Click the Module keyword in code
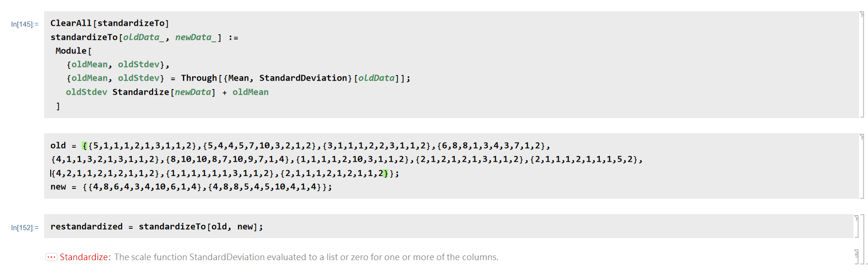This screenshot has height=277, width=868. (71, 51)
